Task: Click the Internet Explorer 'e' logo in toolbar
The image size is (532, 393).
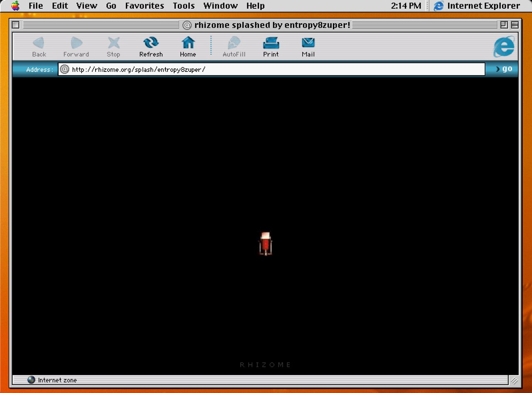Action: pos(504,46)
